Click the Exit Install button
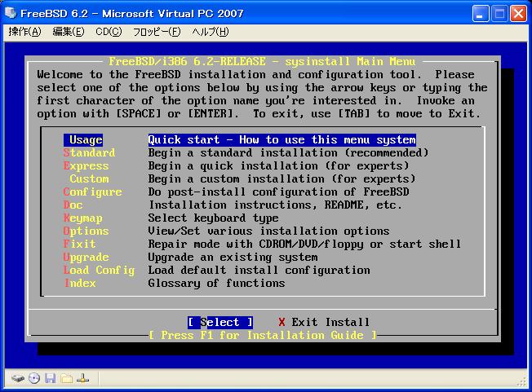Screen dimensions: 532x392 324,322
